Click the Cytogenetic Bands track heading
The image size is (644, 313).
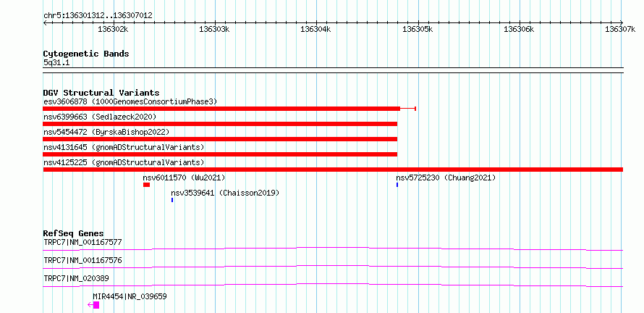[86, 54]
